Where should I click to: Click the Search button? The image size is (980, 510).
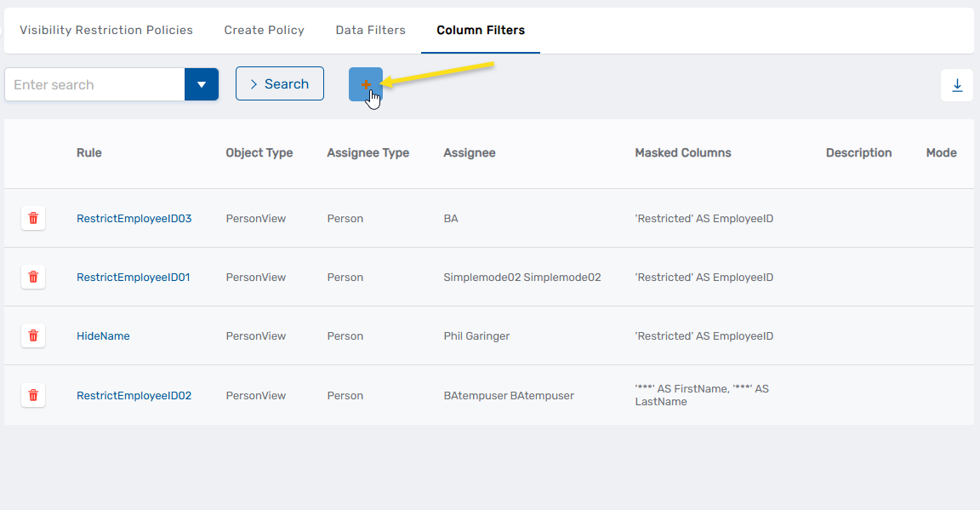[x=279, y=83]
